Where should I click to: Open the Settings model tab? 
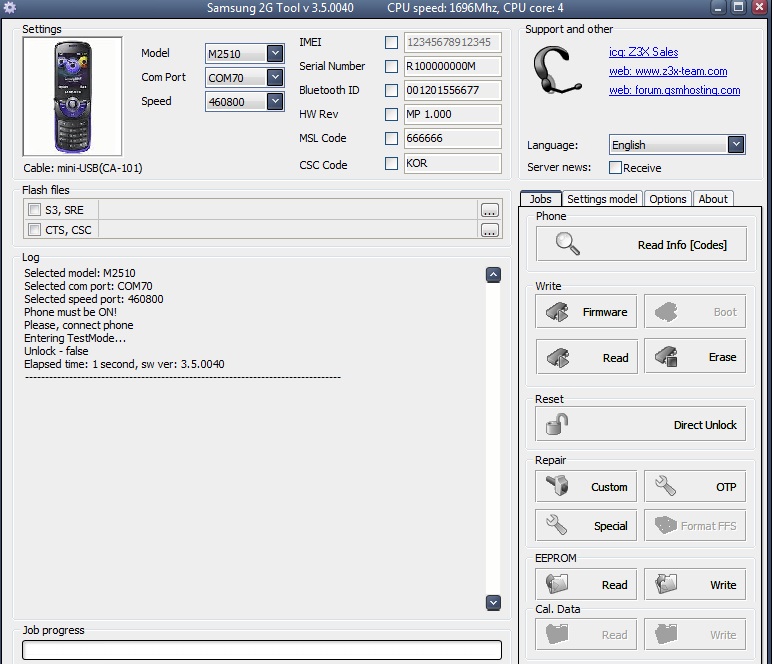[x=602, y=198]
